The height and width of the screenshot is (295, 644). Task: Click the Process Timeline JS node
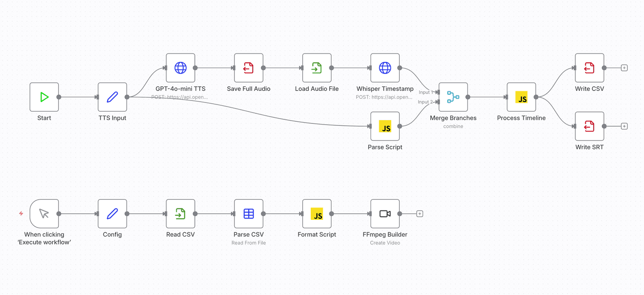coord(521,97)
